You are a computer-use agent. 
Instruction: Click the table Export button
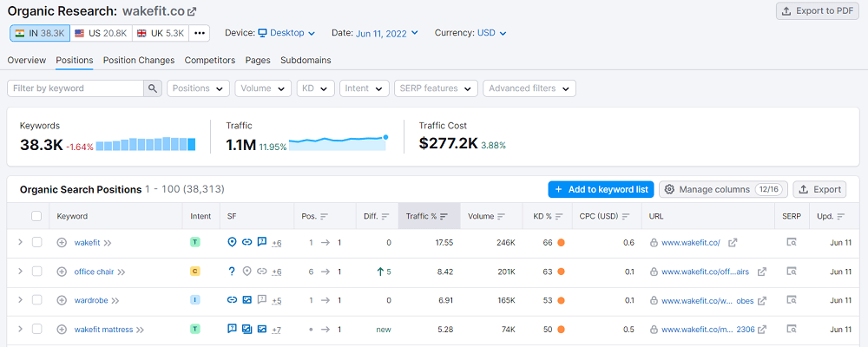tap(820, 189)
